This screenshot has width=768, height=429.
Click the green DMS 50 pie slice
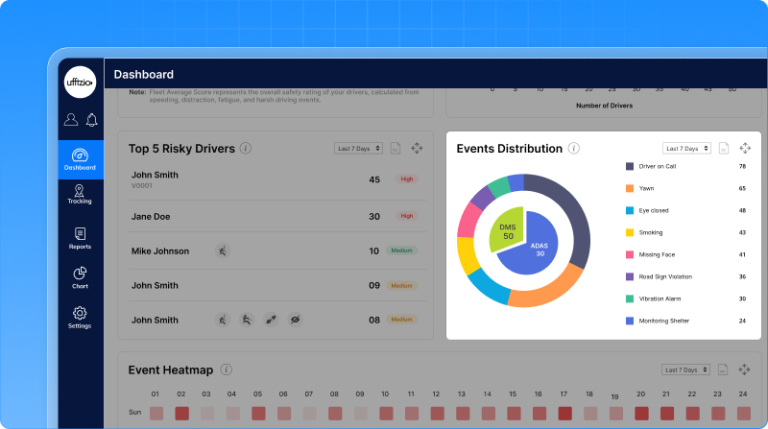(506, 232)
